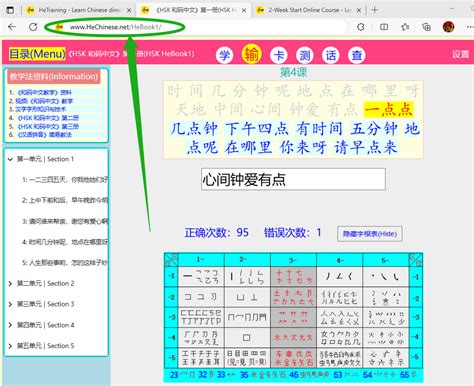This screenshot has height=386, width=474.
Task: Close the 2-Week Start Online Course tab
Action: tap(359, 10)
